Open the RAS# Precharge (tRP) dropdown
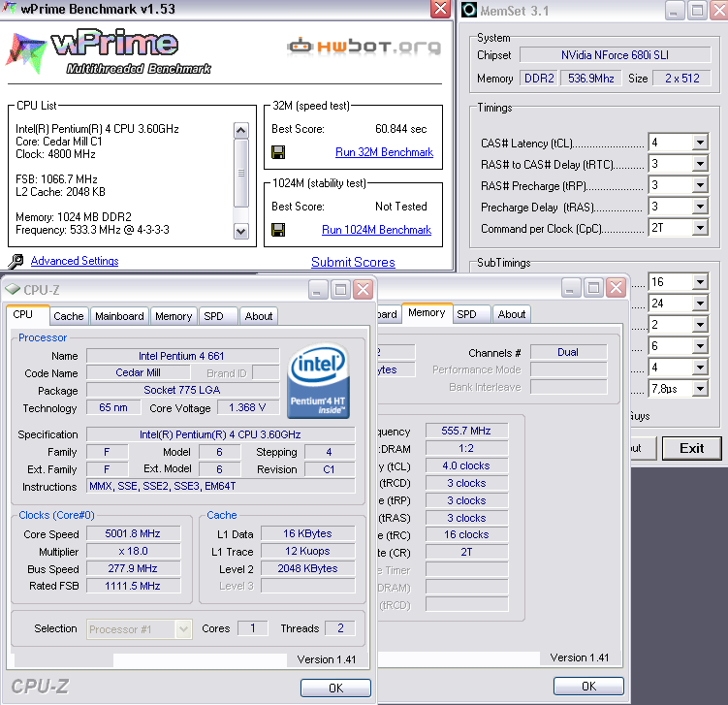 pos(700,185)
